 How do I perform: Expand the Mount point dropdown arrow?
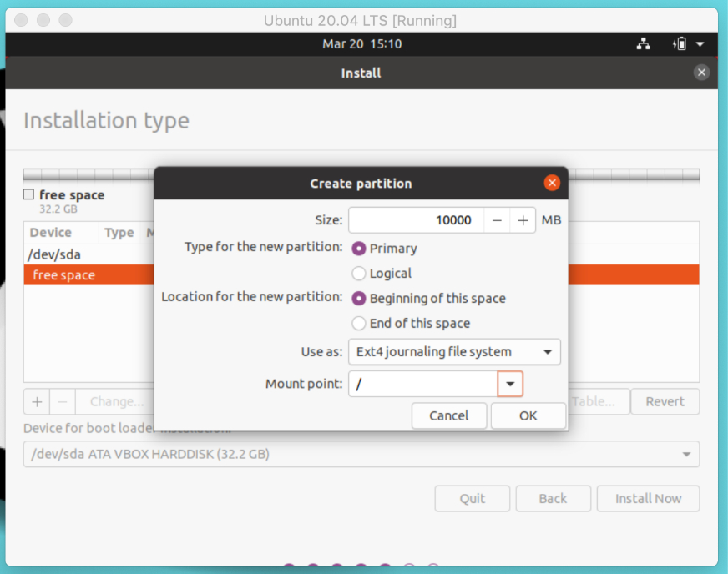click(x=510, y=384)
